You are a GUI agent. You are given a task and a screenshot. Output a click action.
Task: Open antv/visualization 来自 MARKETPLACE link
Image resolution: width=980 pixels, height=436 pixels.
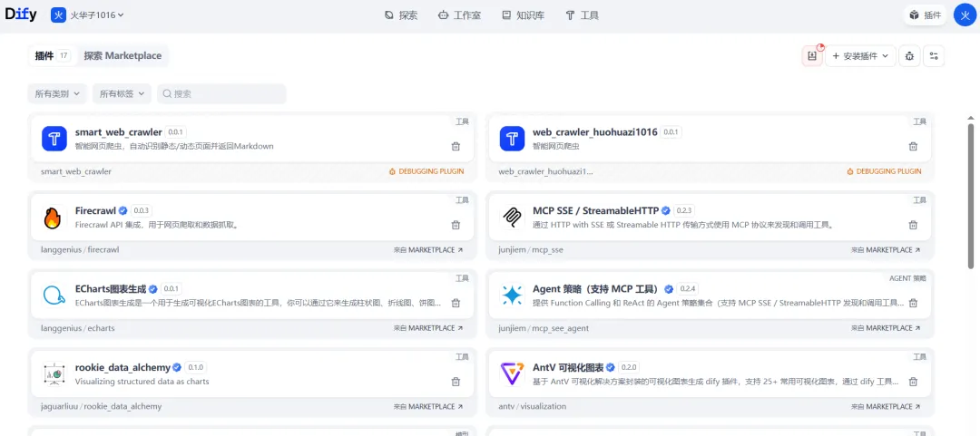(x=886, y=407)
